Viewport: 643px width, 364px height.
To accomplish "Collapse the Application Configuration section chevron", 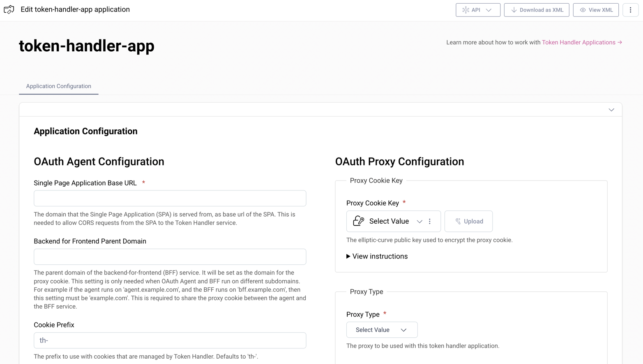I will pyautogui.click(x=611, y=110).
